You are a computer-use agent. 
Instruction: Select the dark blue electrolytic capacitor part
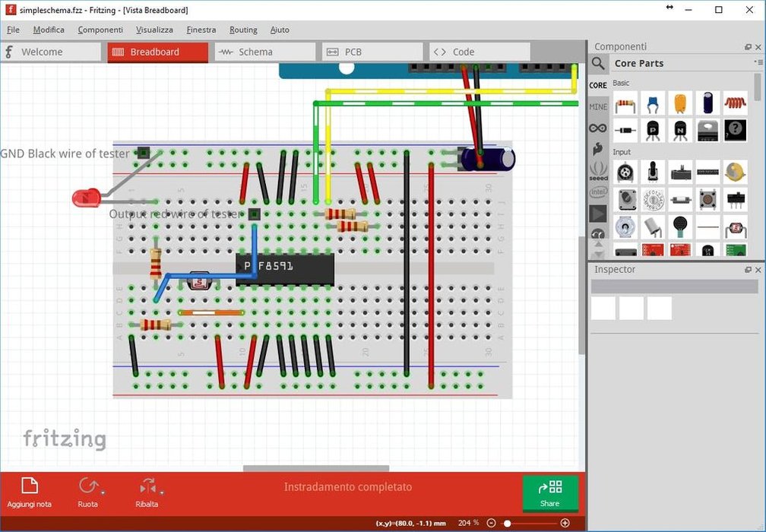pos(708,103)
